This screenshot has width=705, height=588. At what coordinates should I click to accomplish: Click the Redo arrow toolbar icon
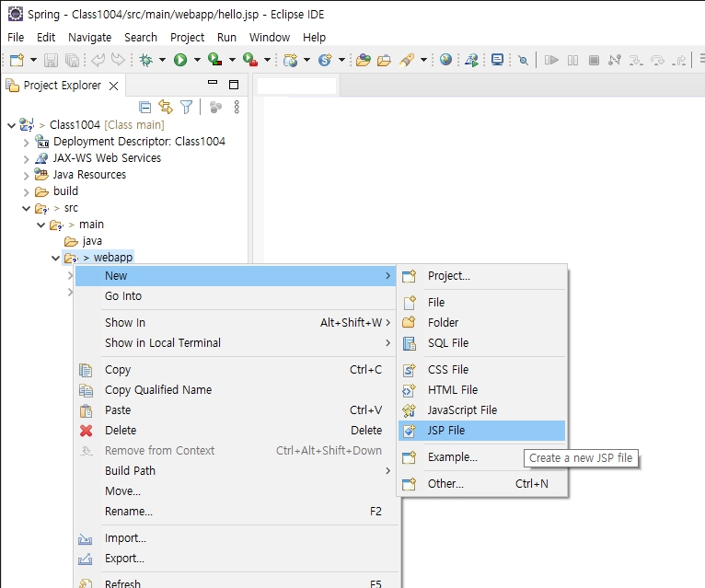coord(118,60)
